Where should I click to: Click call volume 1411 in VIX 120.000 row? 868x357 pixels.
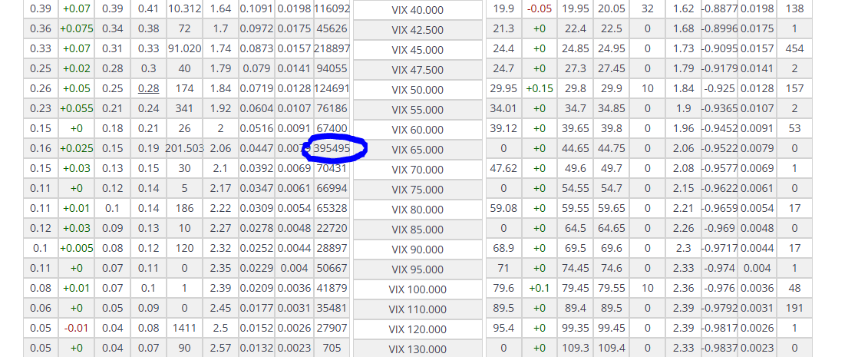(x=184, y=328)
